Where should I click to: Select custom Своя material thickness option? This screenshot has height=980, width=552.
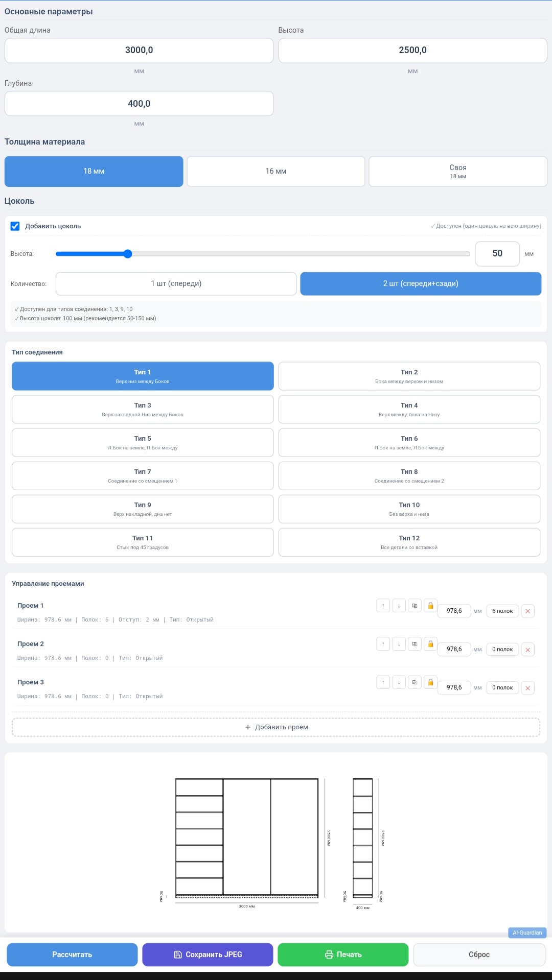(x=457, y=172)
